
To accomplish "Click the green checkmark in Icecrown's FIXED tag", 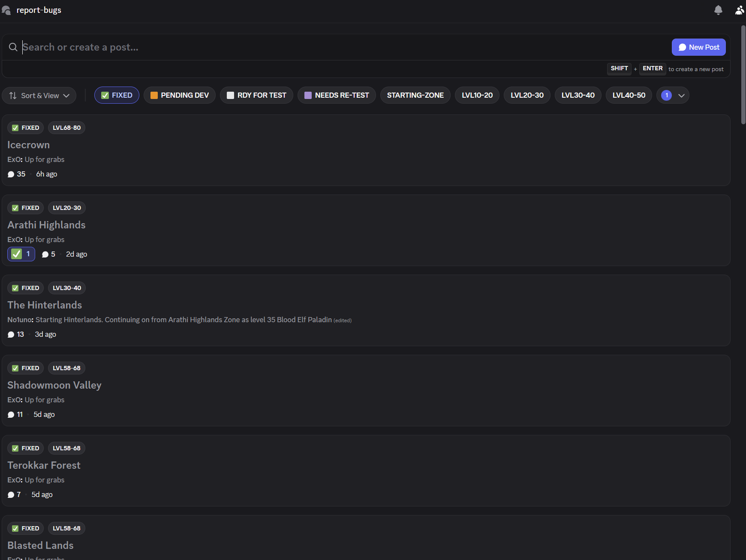I will (15, 128).
